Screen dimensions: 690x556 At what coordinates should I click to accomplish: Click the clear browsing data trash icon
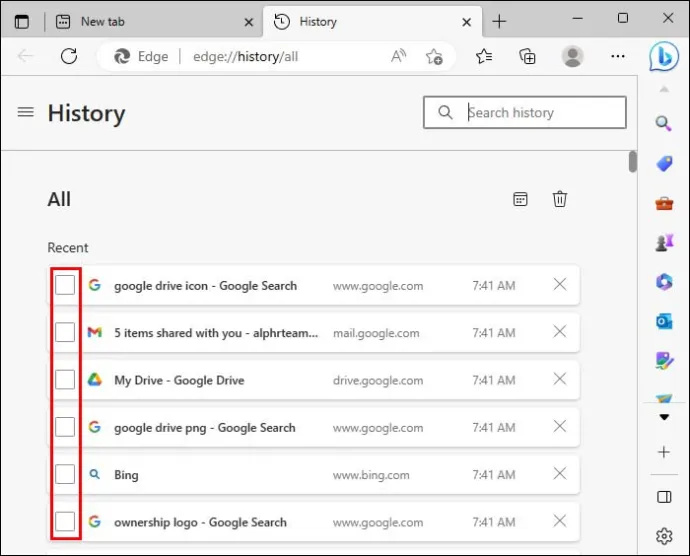[560, 199]
